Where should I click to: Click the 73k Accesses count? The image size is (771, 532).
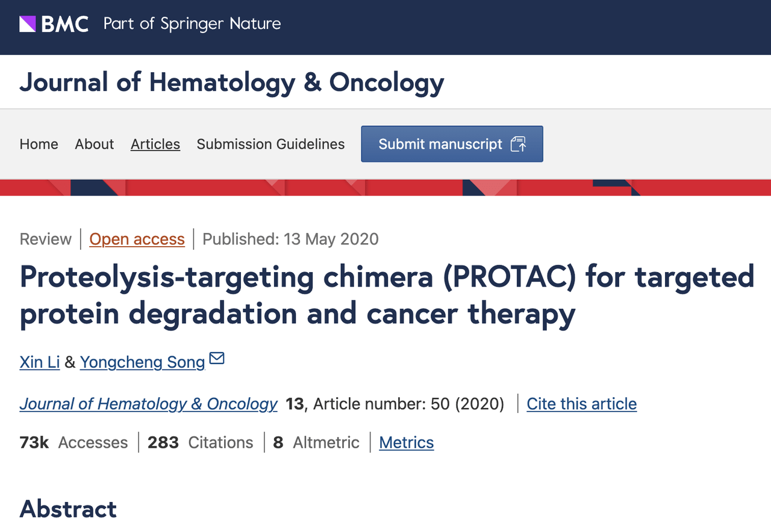point(73,443)
